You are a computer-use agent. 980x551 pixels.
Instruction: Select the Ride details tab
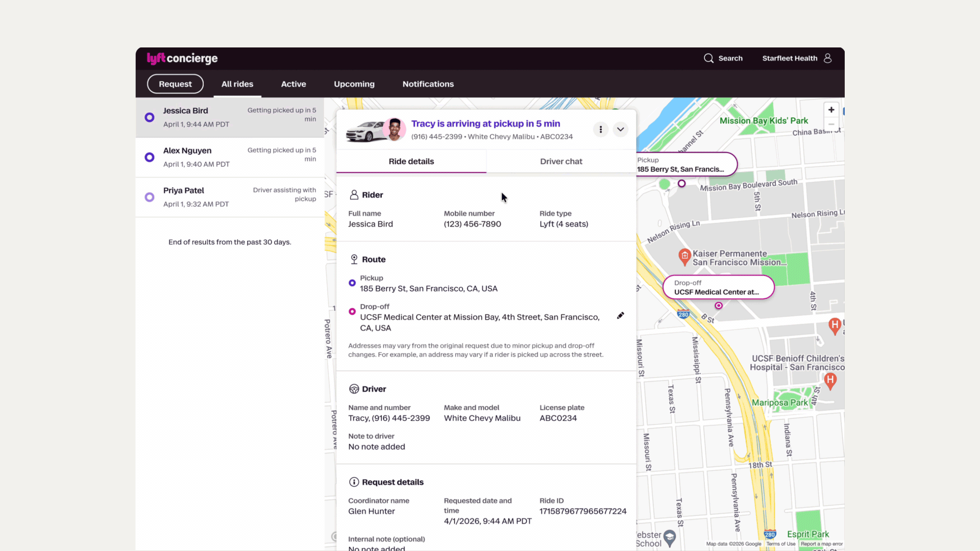[x=411, y=161]
